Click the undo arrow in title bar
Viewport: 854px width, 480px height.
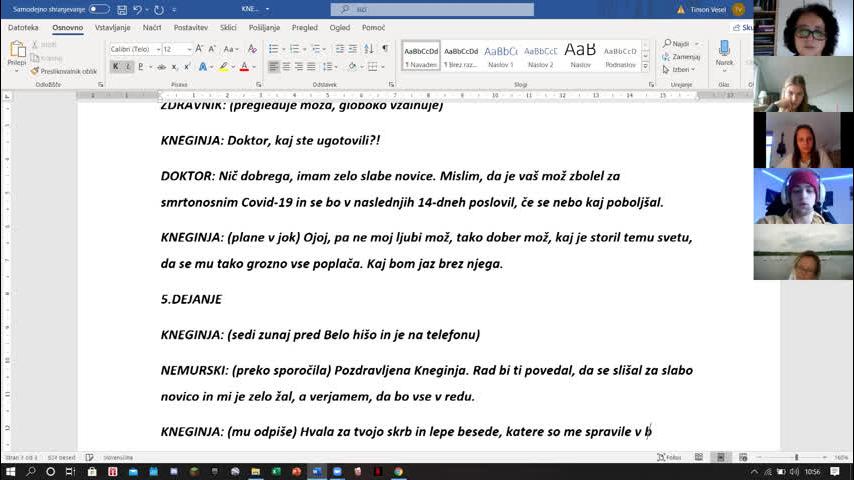coord(139,9)
